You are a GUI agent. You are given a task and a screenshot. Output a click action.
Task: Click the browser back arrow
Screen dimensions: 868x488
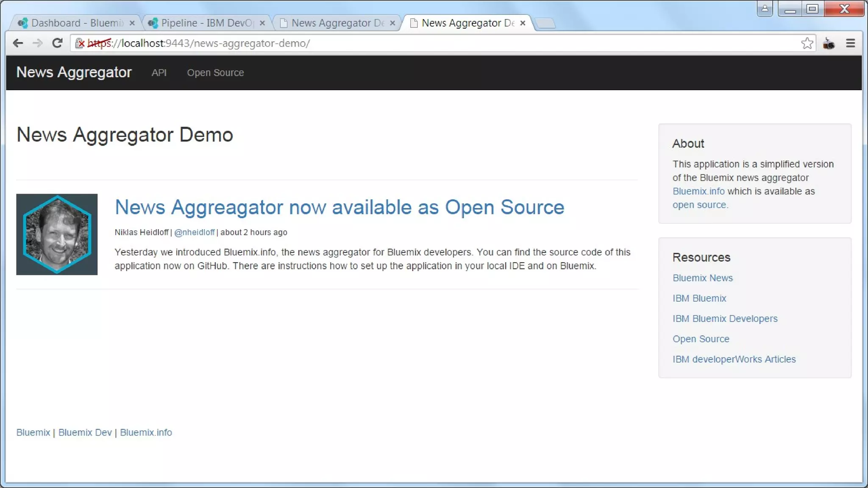(x=18, y=43)
